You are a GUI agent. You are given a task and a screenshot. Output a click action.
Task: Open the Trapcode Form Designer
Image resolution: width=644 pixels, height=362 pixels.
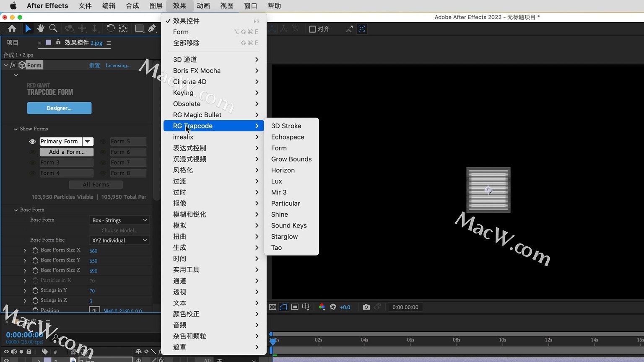coord(59,108)
